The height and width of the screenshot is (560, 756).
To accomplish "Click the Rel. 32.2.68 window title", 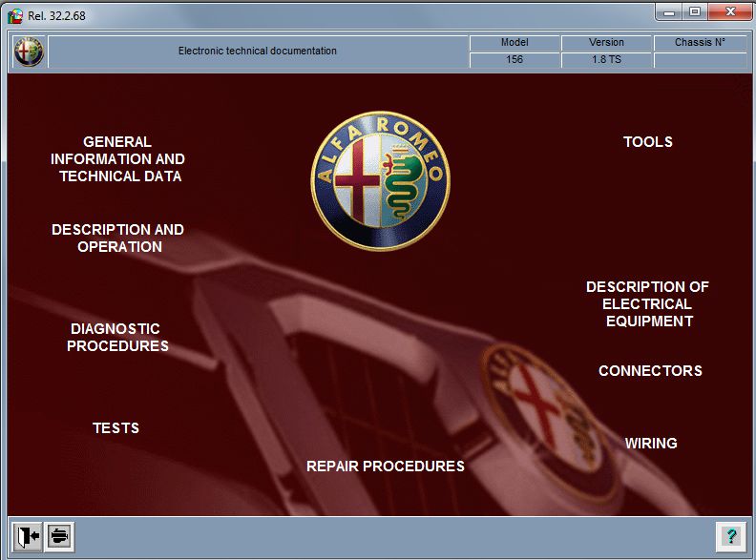I will point(56,16).
